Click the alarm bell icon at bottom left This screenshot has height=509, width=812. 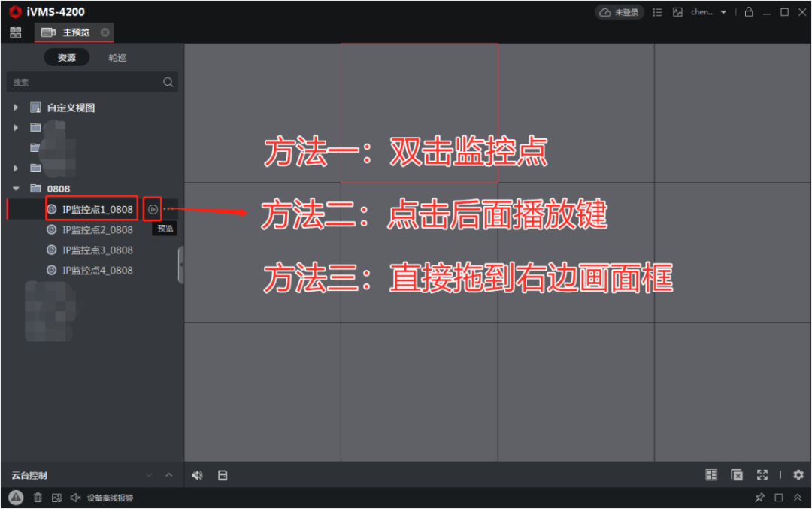[17, 498]
